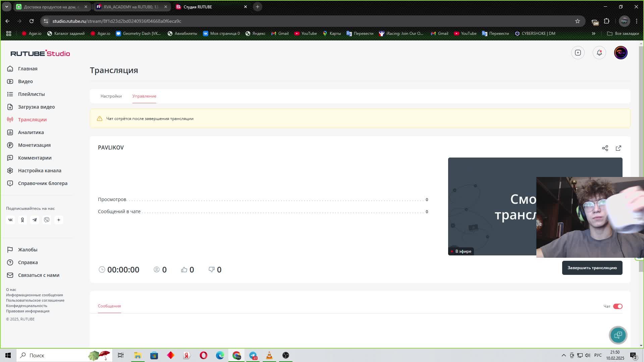The image size is (644, 362).
Task: Expand the hidden bookmarks chevron
Action: (x=593, y=34)
